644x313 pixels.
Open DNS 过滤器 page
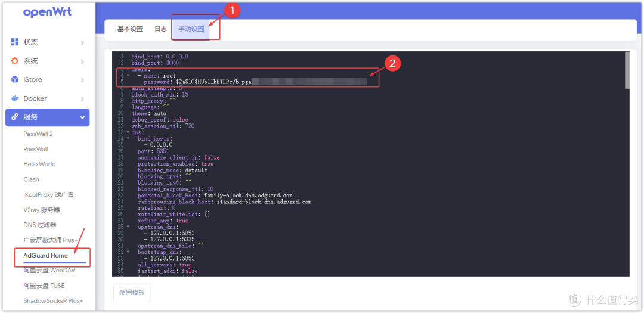[x=40, y=225]
